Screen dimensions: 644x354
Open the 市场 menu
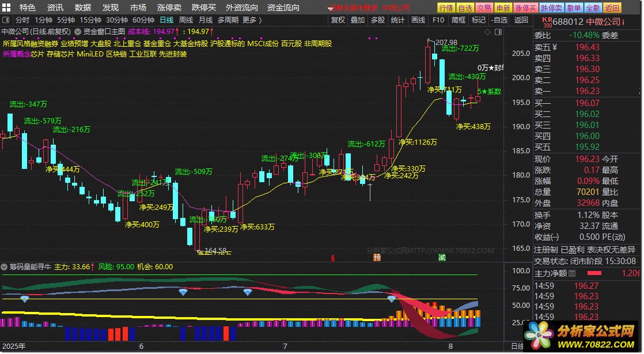pos(138,7)
